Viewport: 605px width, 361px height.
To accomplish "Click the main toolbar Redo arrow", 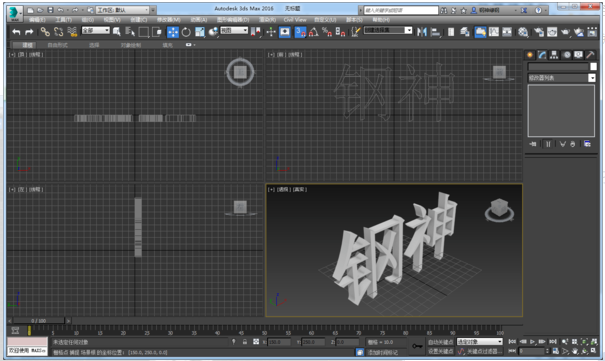I will 29,32.
